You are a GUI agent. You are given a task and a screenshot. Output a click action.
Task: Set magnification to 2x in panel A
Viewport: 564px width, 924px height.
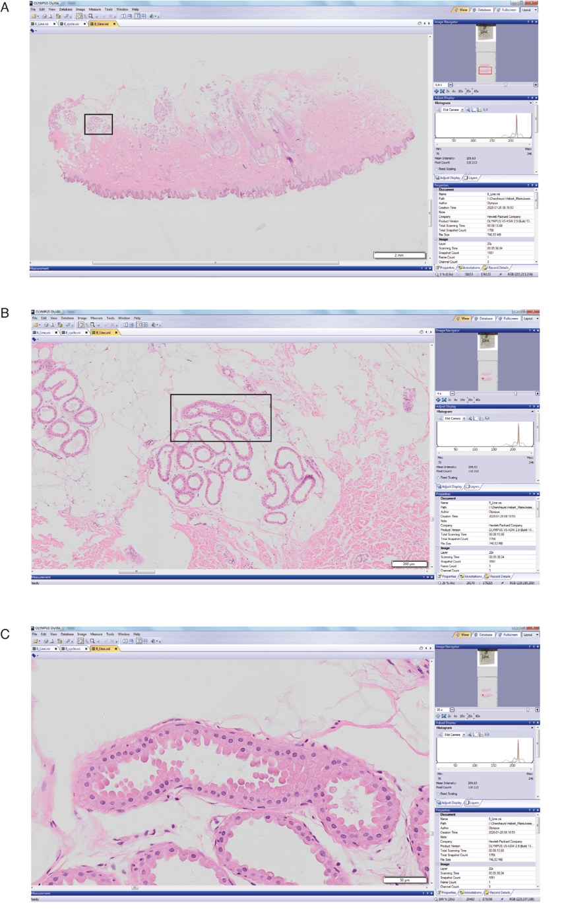(449, 91)
